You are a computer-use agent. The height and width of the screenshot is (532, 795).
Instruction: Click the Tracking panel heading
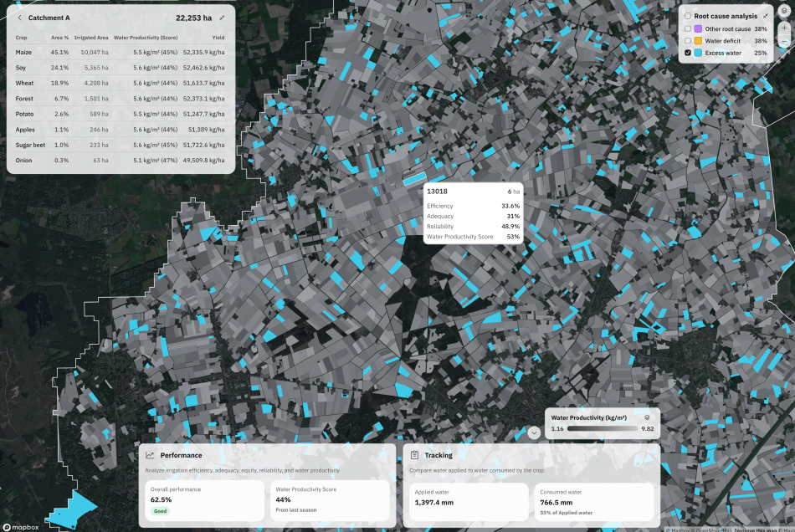[439, 455]
